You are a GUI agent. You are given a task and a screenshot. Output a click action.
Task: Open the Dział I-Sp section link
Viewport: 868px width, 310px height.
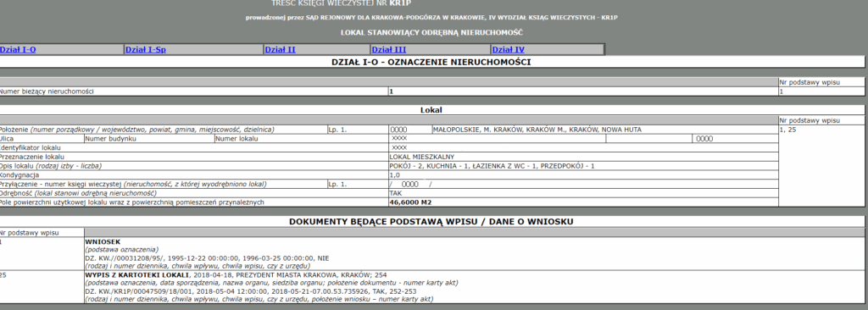146,50
